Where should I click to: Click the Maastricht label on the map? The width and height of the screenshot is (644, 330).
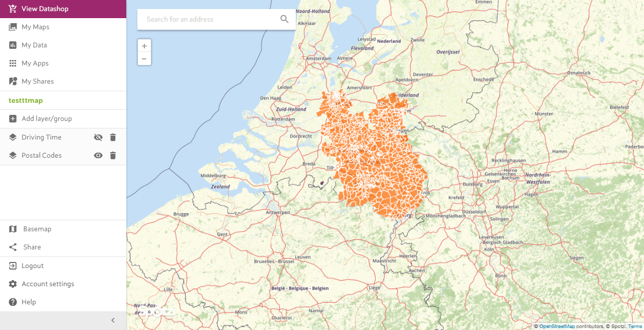pos(384,261)
